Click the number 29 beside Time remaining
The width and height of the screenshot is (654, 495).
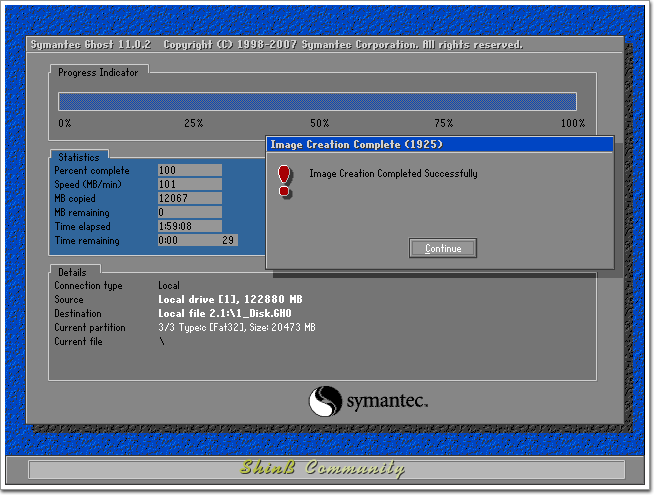click(228, 240)
